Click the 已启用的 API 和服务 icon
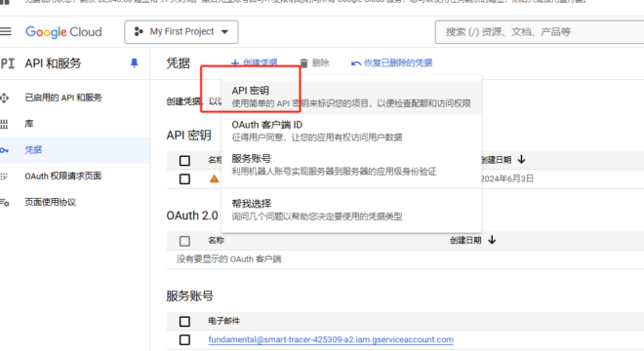Screen dimensions: 644x351 (5, 98)
